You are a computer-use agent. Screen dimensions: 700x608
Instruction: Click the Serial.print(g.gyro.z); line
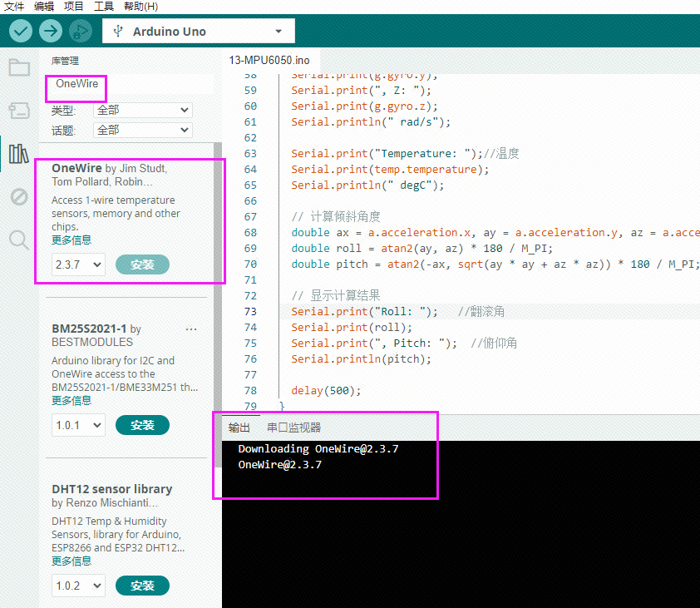pos(364,106)
